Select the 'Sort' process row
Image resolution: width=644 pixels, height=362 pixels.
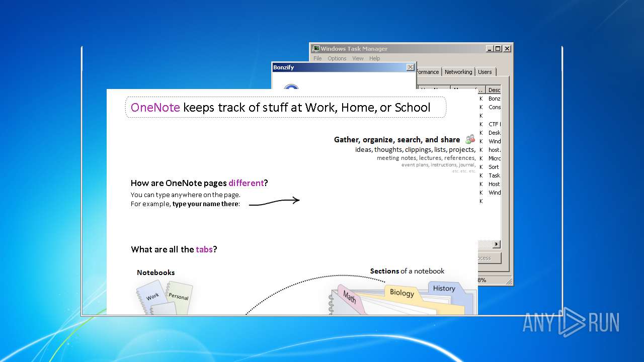[x=489, y=167]
